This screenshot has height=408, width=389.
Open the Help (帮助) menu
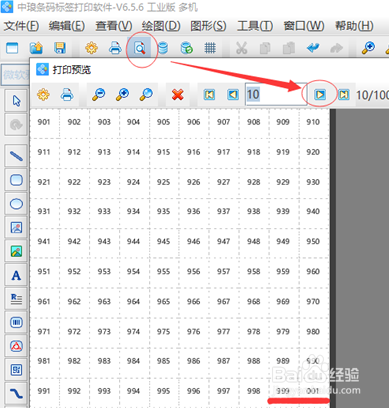[x=354, y=26]
